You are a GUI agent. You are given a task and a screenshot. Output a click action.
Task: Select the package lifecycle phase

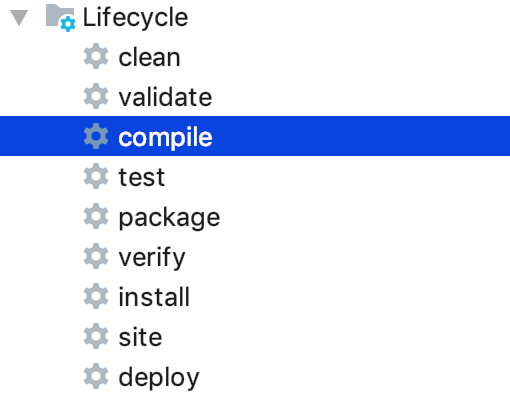point(169,218)
